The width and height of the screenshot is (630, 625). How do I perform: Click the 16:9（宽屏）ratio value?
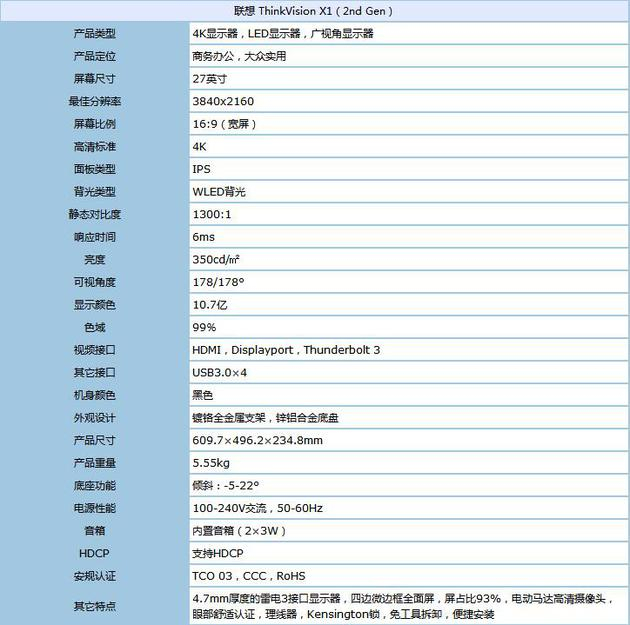pos(224,124)
